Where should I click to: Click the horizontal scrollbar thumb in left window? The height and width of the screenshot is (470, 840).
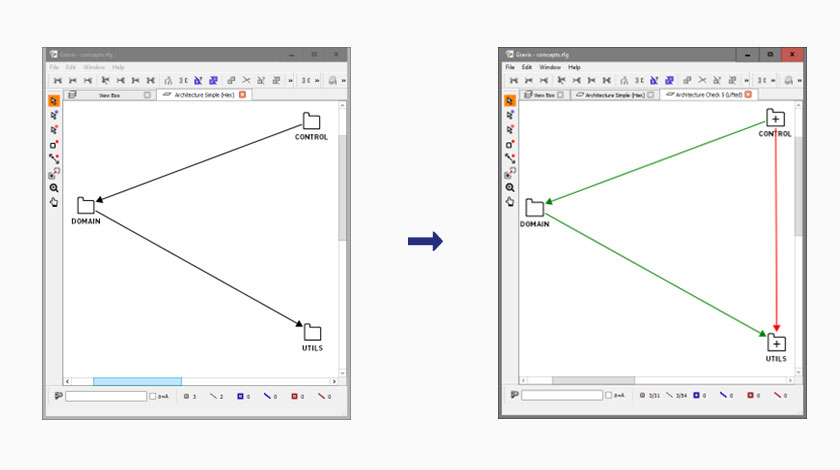coord(137,381)
